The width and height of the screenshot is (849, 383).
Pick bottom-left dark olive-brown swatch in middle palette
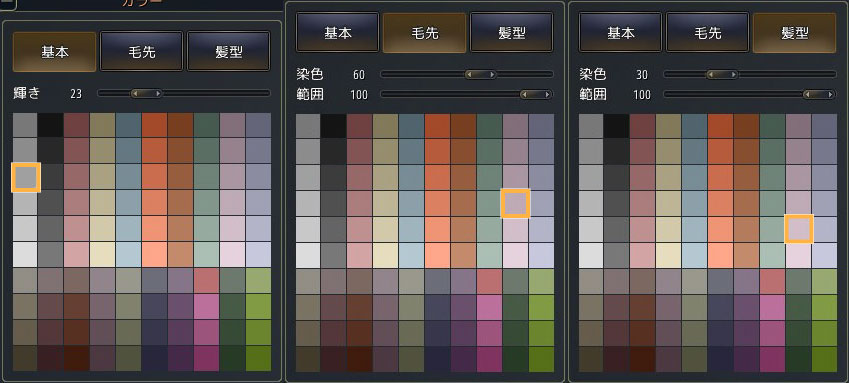pos(308,359)
